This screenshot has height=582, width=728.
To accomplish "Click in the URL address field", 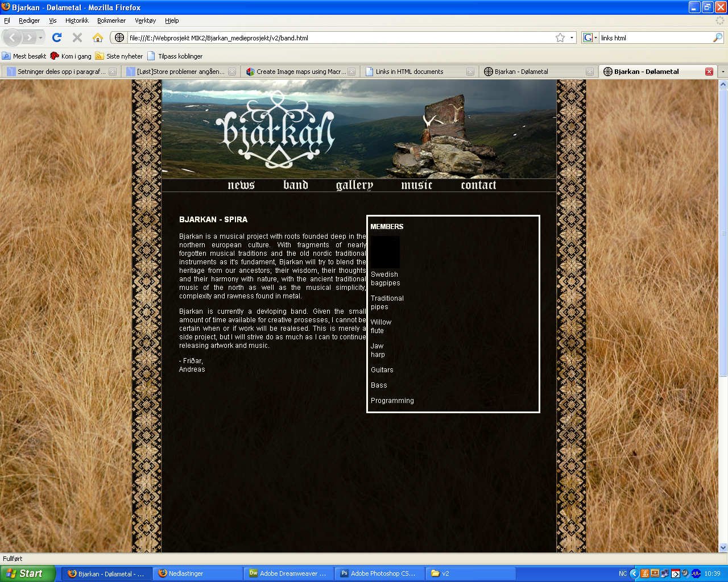I will 341,38.
